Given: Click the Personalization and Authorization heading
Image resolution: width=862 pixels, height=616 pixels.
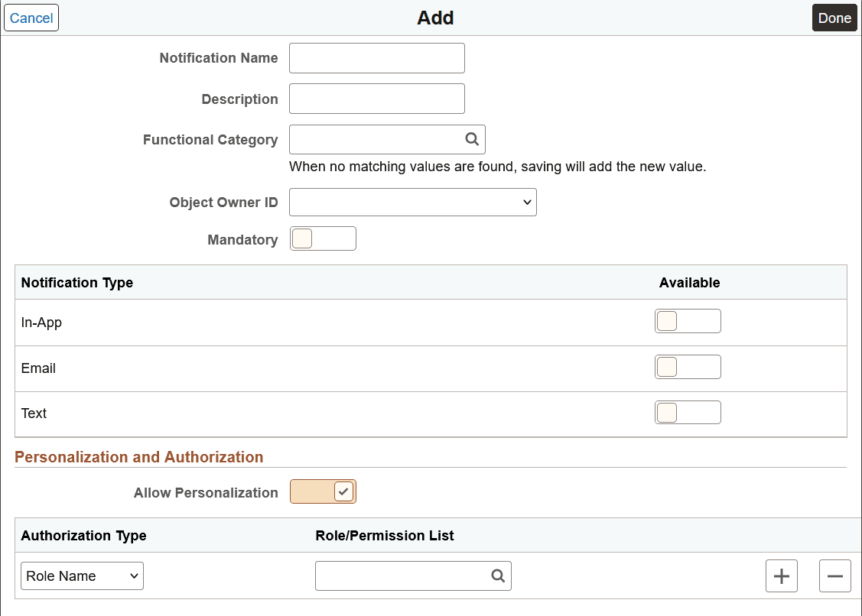Looking at the screenshot, I should [138, 456].
